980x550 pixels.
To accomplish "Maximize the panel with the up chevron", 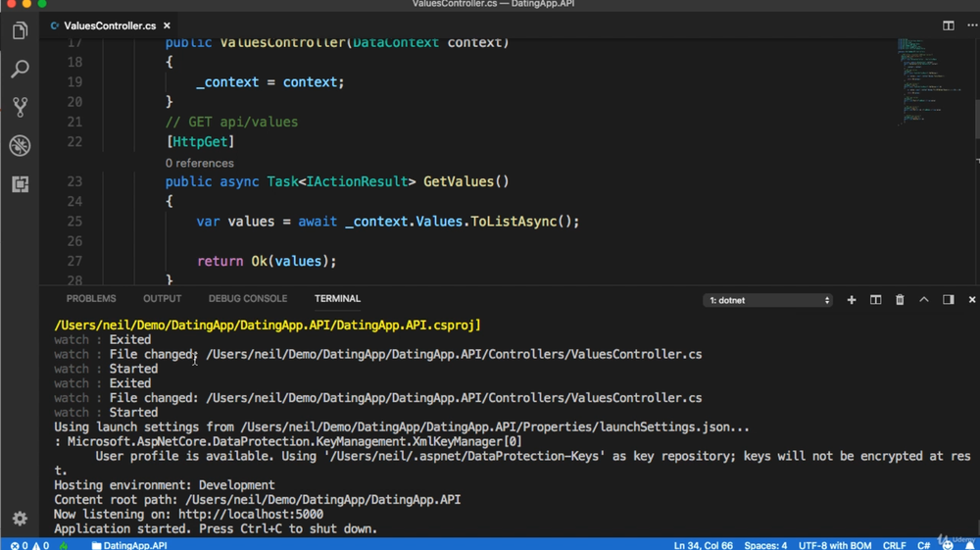I will 924,300.
